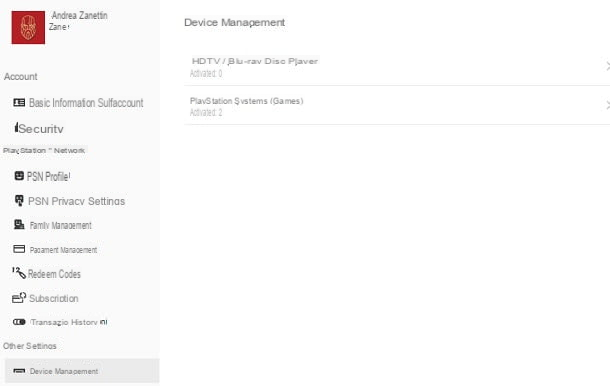The width and height of the screenshot is (610, 386).
Task: Expand chevron for PlayStation Systems (Games)
Action: 607,105
